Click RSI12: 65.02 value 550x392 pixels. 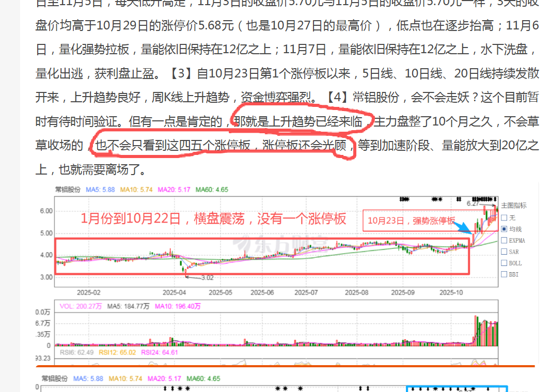(x=117, y=352)
